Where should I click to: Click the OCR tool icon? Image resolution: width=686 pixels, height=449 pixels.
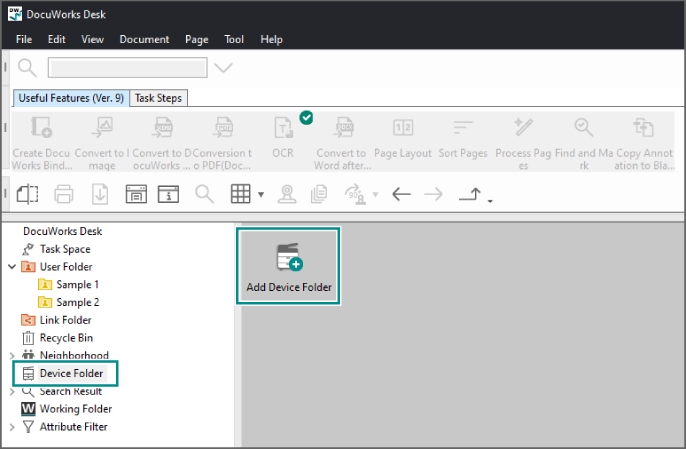click(283, 128)
